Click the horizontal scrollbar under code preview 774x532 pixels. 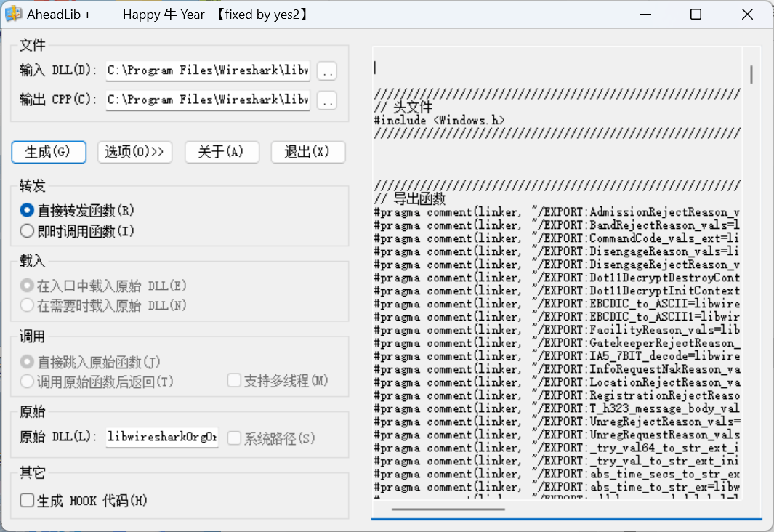[x=448, y=509]
